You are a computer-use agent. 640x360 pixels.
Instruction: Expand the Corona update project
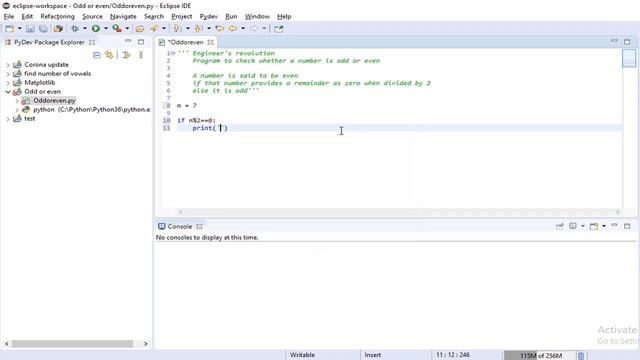[x=8, y=65]
